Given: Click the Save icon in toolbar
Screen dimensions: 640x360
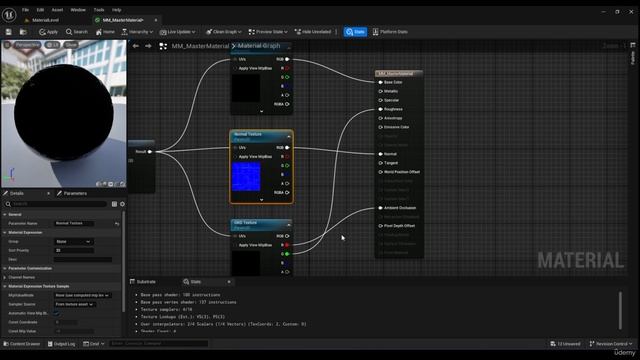Looking at the screenshot, I should 9,32.
